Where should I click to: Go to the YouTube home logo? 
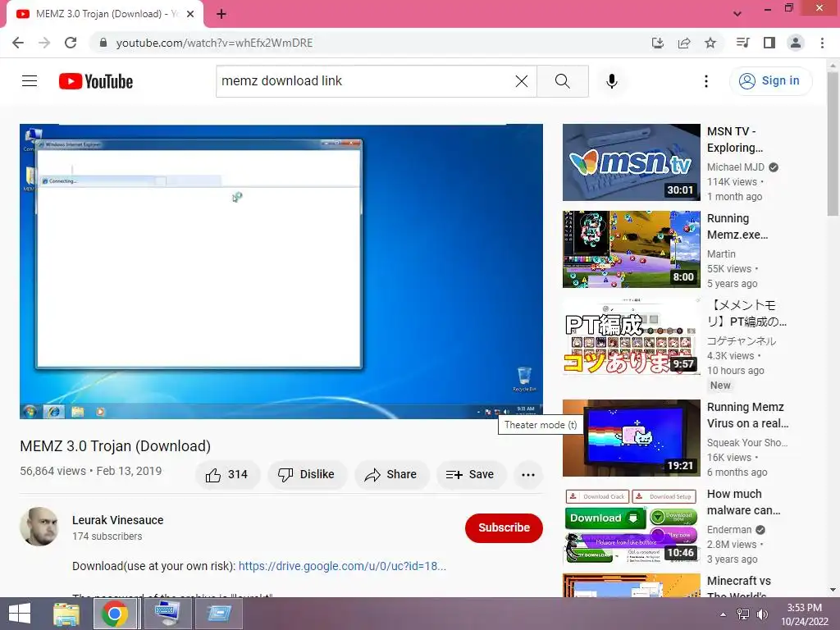coord(96,81)
